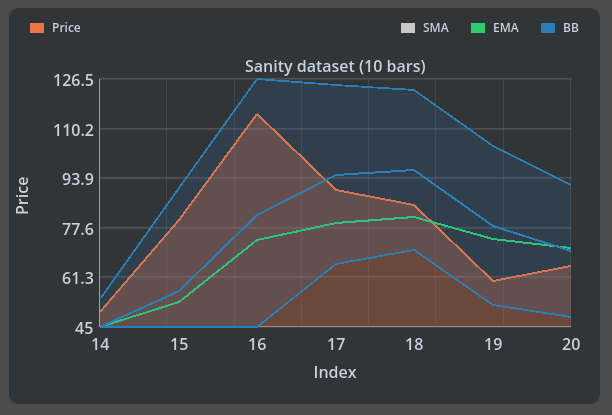Click the 77.6 y-axis tick label
Image resolution: width=612 pixels, height=415 pixels.
pos(77,229)
